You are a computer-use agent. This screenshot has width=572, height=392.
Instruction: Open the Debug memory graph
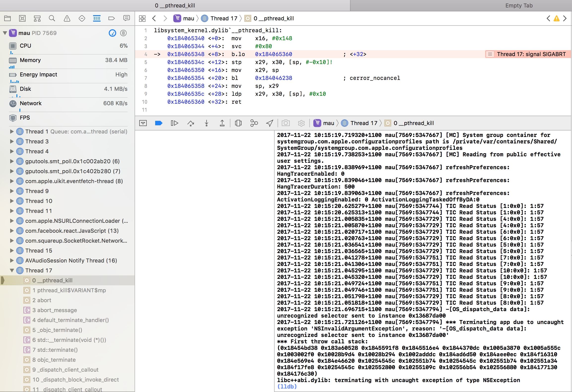click(x=254, y=123)
